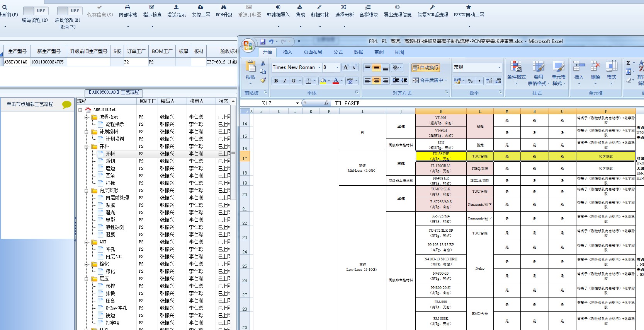This screenshot has width=644, height=330.
Task: Align cell text to the right
Action: [385, 80]
